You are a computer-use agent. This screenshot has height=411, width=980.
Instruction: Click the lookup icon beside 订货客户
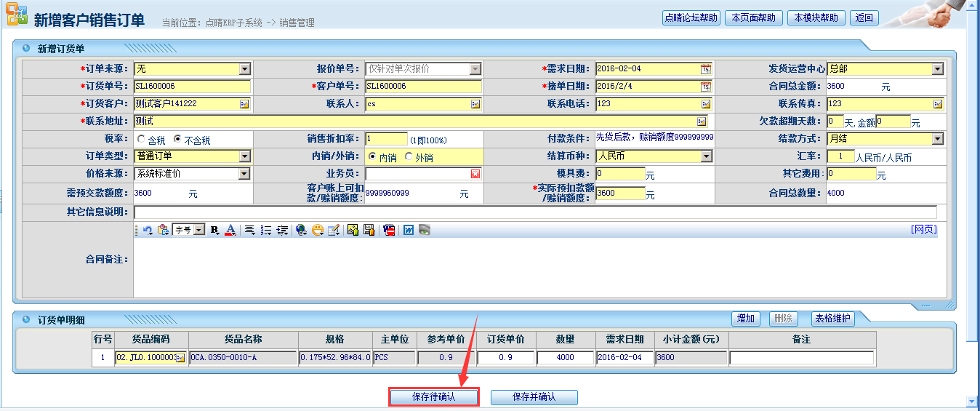coord(244,104)
